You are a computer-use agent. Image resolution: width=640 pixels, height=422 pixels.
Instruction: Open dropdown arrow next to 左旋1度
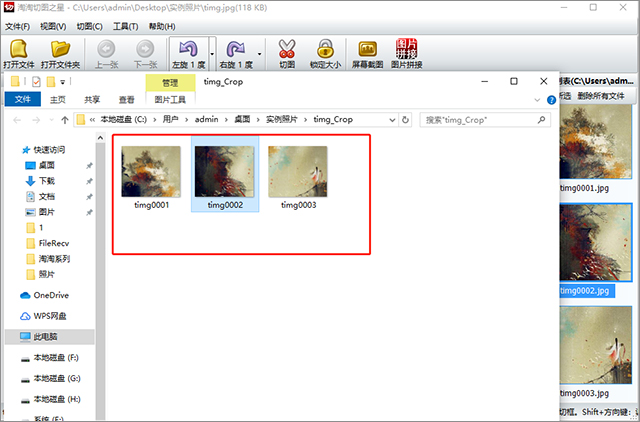pyautogui.click(x=213, y=53)
